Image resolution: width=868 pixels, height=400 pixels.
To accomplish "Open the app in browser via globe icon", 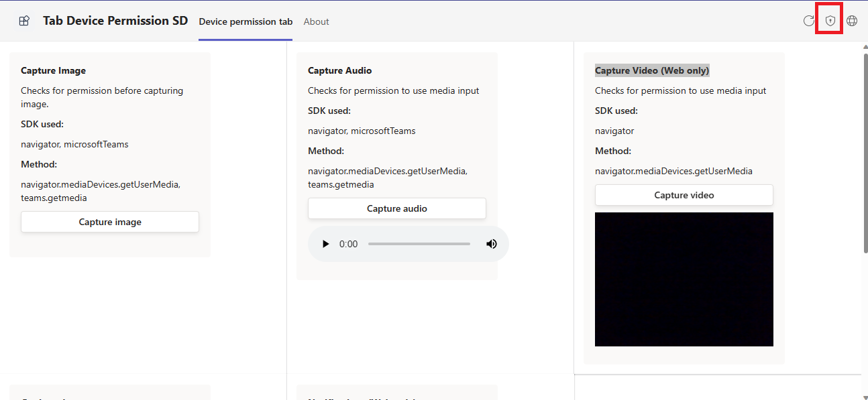I will coord(851,21).
